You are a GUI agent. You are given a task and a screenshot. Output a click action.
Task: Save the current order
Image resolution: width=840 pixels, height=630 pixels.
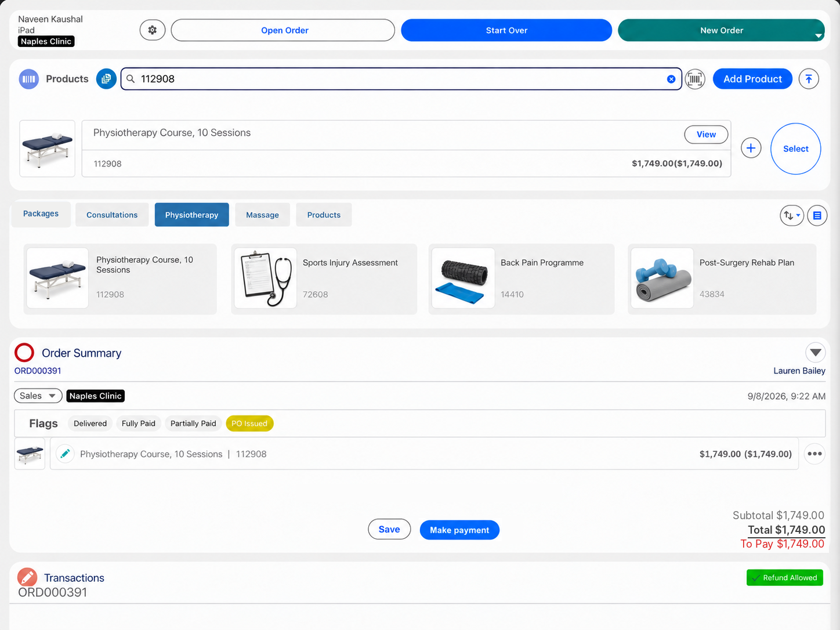point(389,529)
